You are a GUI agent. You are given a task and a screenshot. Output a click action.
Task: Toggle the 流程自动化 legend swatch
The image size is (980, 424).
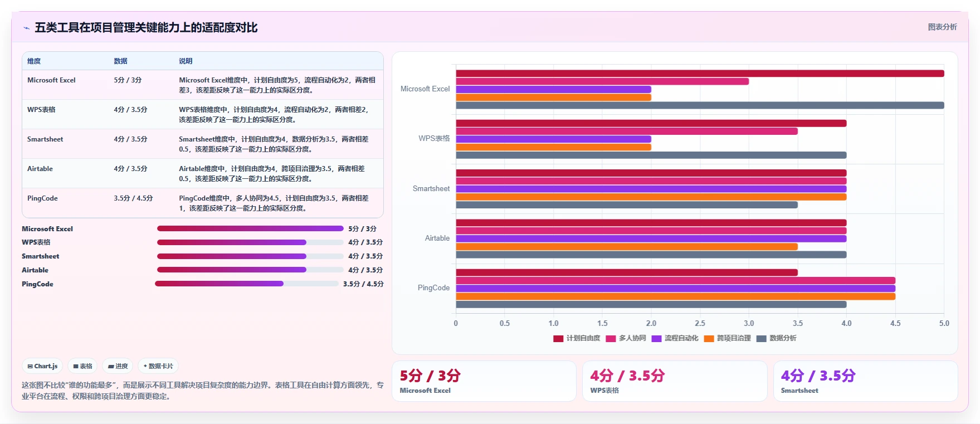(x=656, y=339)
